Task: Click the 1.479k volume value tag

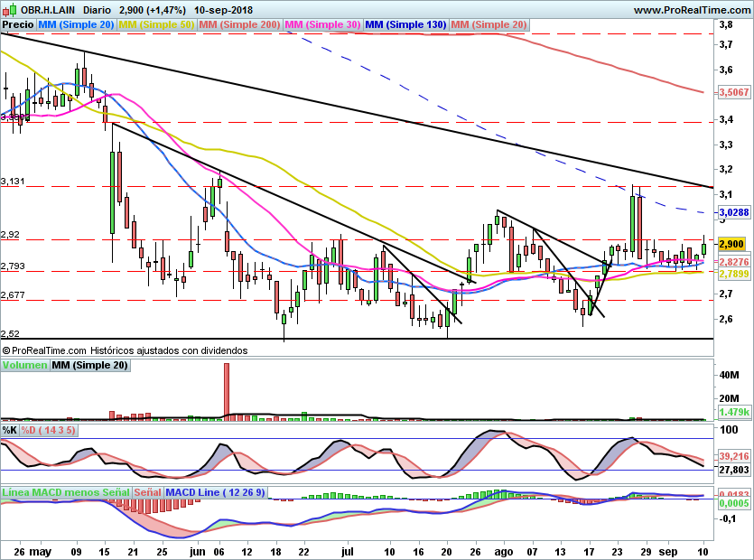Action: tap(732, 412)
